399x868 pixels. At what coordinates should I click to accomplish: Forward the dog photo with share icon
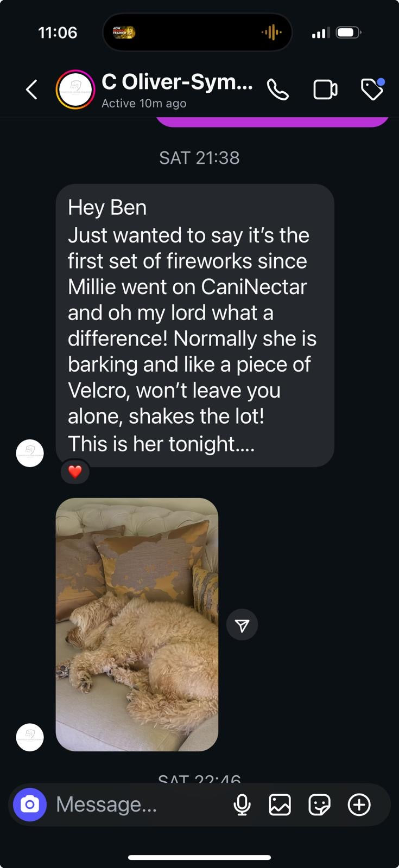242,626
